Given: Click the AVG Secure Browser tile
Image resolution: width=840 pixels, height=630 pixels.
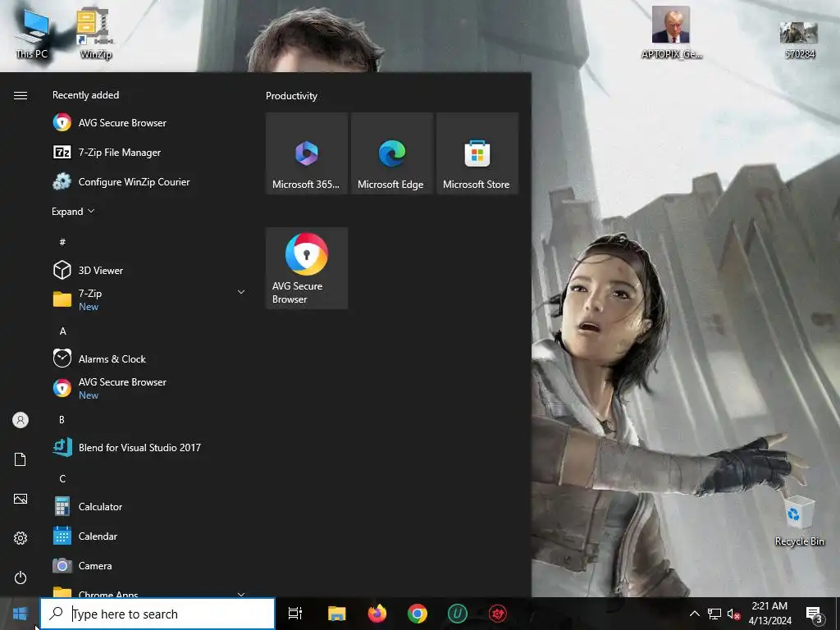Looking at the screenshot, I should coord(307,268).
